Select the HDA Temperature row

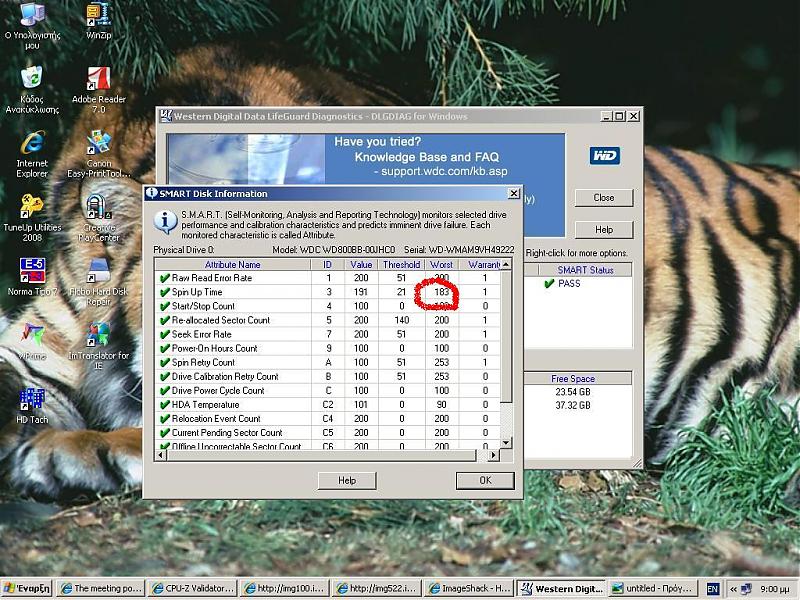tap(327, 405)
